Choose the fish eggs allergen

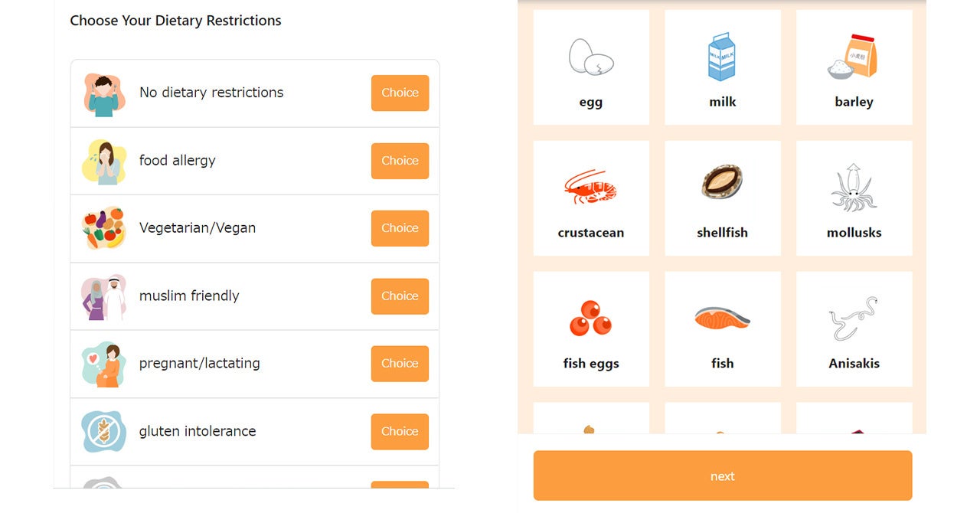[x=591, y=330]
